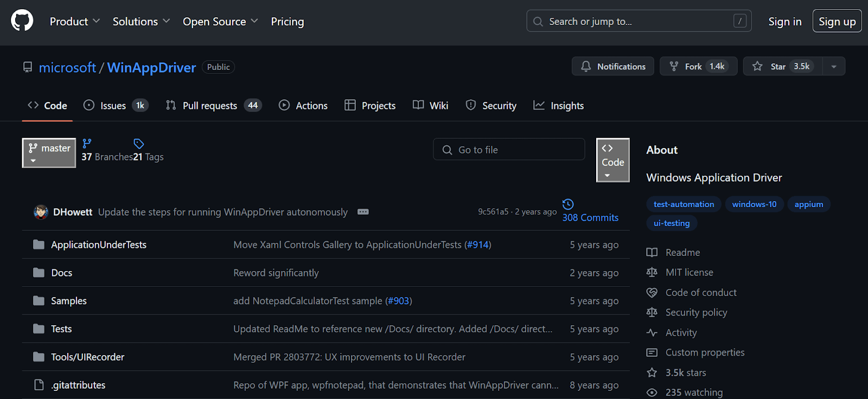Click the test-automation topic tag
The width and height of the screenshot is (868, 399).
[684, 204]
